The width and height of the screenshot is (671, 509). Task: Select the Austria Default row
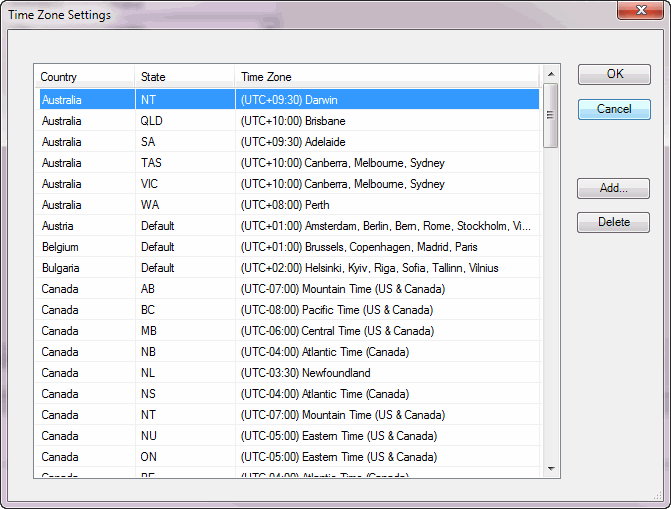pos(288,226)
